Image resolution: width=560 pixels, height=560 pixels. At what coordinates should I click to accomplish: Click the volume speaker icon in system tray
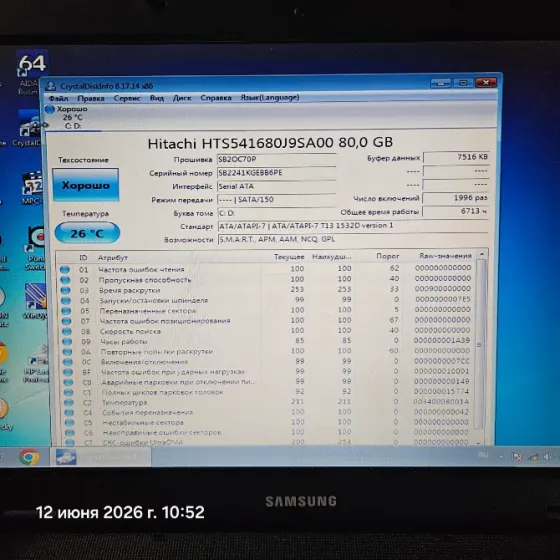[547, 457]
